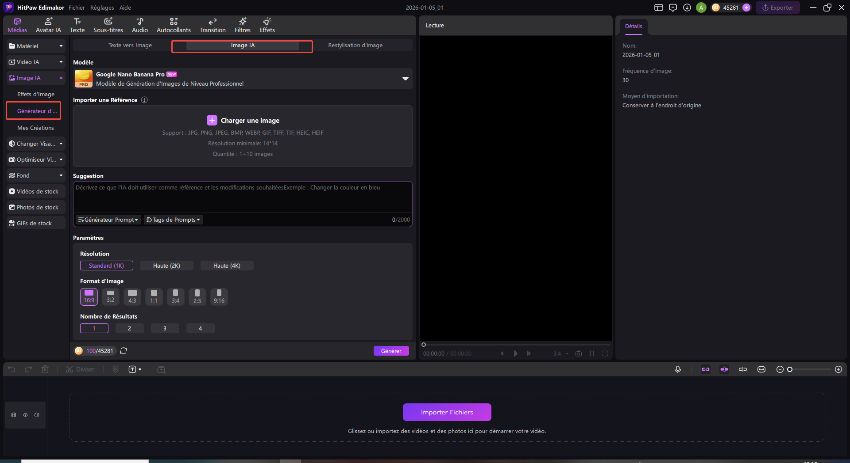Click the Importer Fichiers button
The width and height of the screenshot is (850, 463).
pyautogui.click(x=446, y=412)
